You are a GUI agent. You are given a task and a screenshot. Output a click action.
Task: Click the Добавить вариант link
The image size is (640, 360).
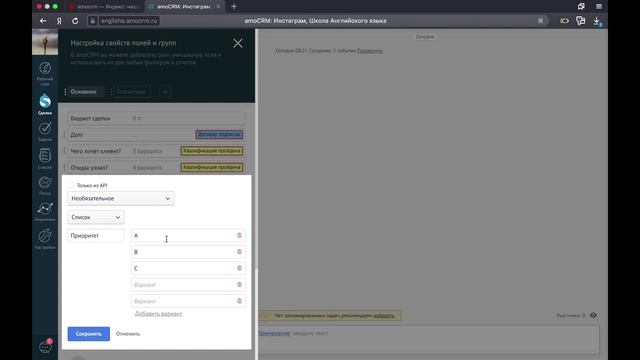click(158, 313)
